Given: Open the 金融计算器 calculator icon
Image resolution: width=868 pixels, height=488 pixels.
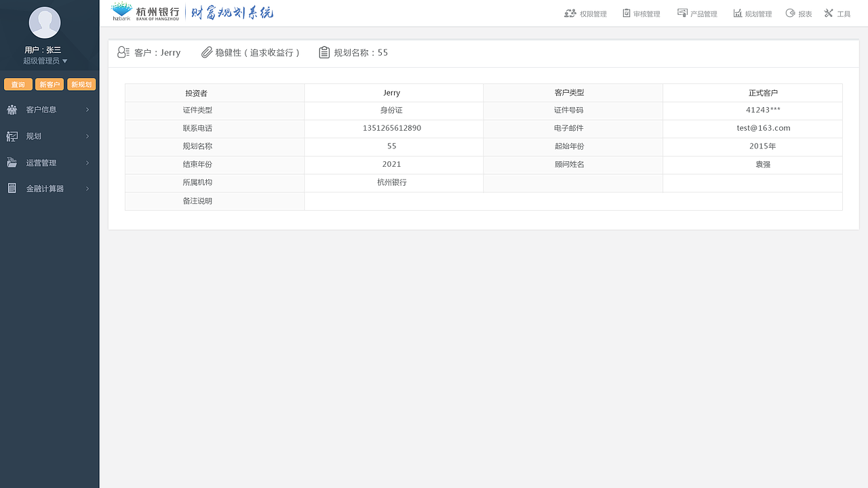Looking at the screenshot, I should pyautogui.click(x=12, y=188).
